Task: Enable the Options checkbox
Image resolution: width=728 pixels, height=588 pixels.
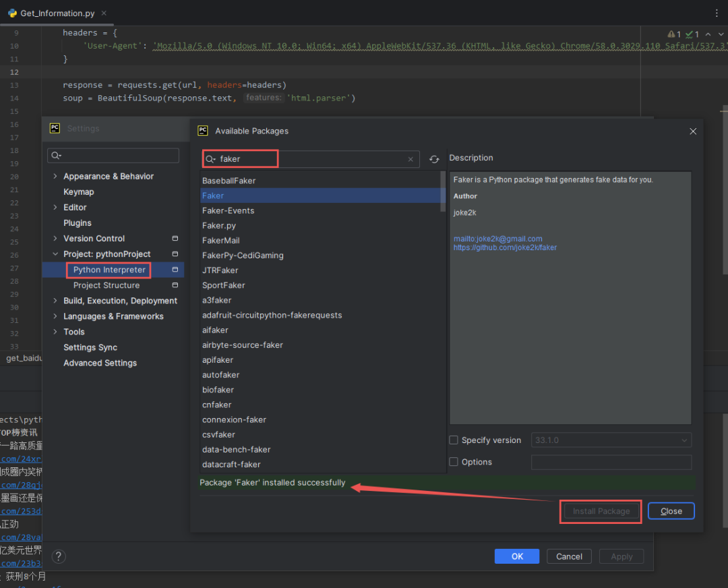Action: [x=454, y=462]
